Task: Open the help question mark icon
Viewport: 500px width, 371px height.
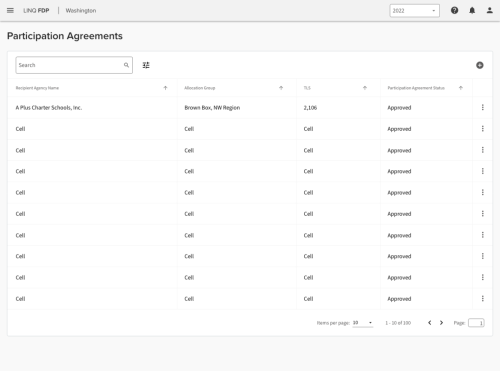Action: (x=454, y=11)
